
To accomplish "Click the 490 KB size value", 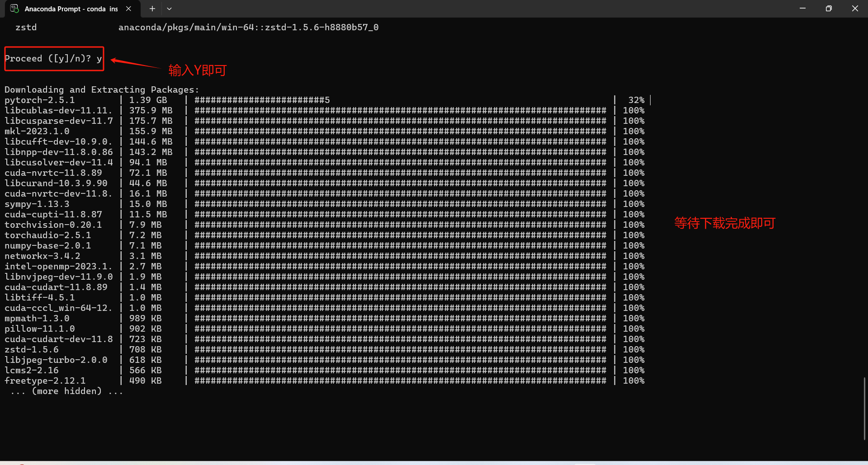I will click(146, 380).
